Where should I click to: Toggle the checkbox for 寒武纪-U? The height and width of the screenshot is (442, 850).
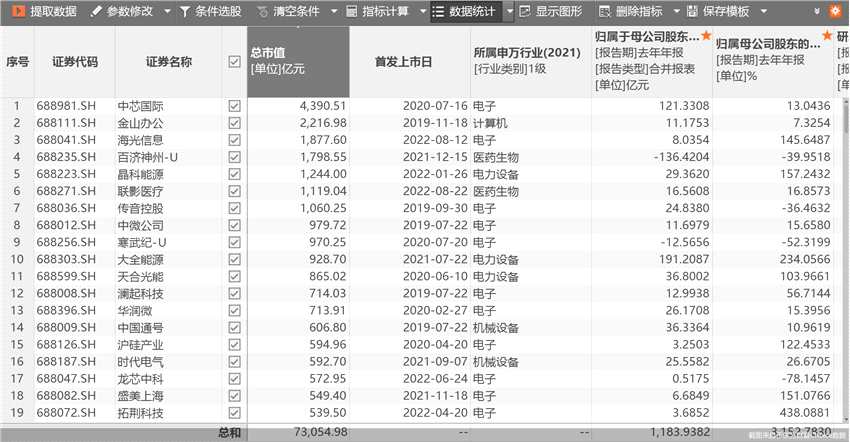coord(234,242)
